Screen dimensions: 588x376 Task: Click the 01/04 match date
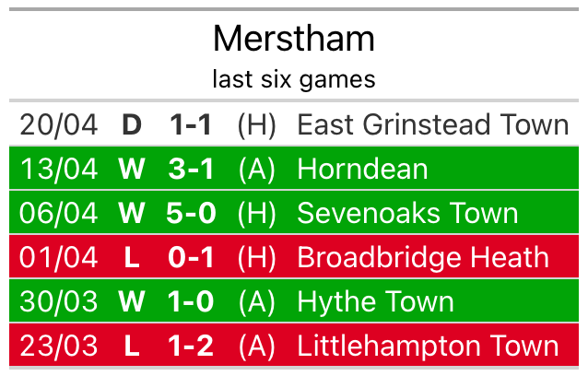click(59, 257)
